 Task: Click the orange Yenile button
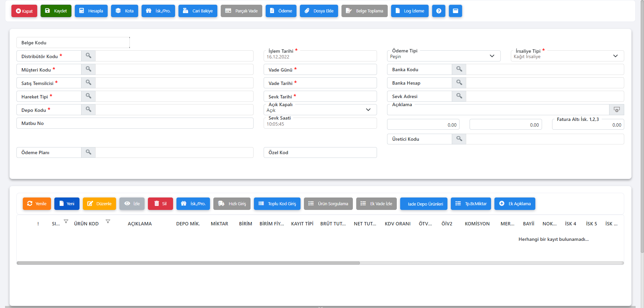pos(37,204)
